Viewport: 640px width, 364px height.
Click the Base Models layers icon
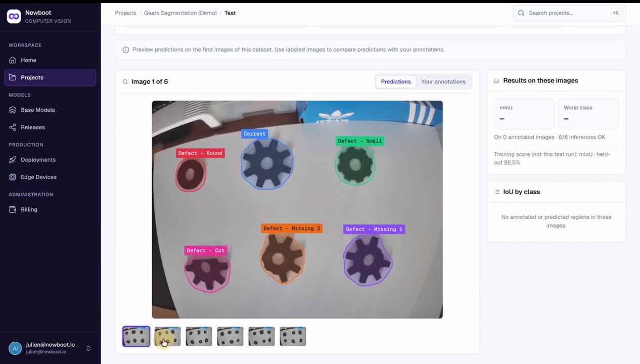tap(13, 110)
